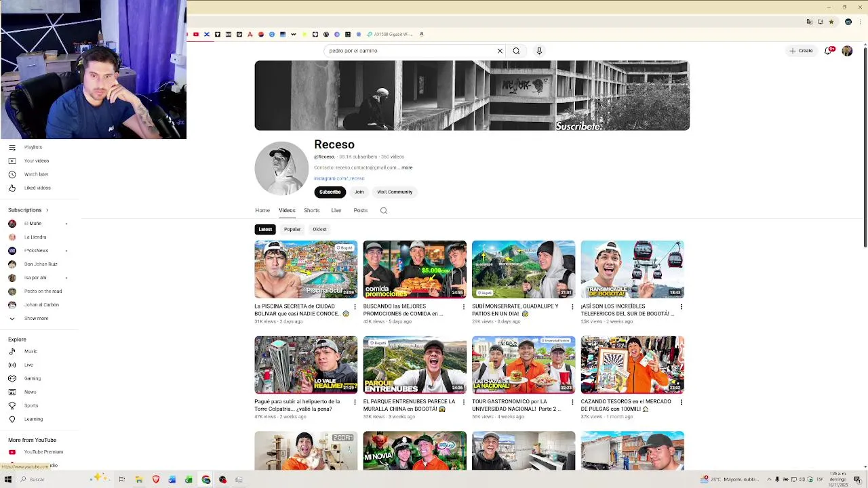Open Johan al Carbon subscription

coord(41,305)
